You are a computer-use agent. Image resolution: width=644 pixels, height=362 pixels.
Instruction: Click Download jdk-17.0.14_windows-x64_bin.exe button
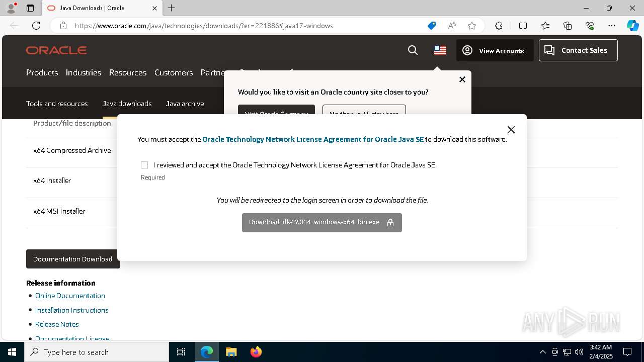tap(322, 222)
